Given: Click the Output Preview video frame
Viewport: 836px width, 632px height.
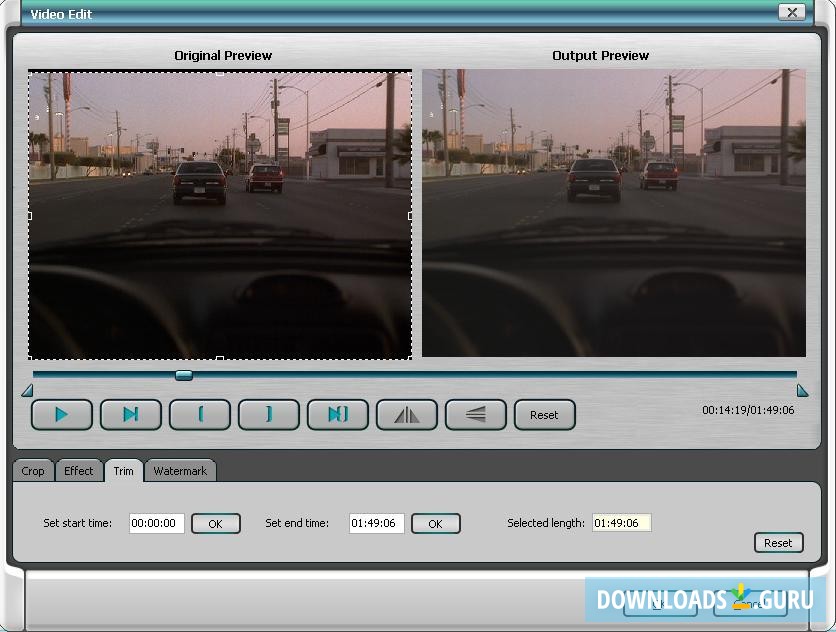Looking at the screenshot, I should coord(614,213).
